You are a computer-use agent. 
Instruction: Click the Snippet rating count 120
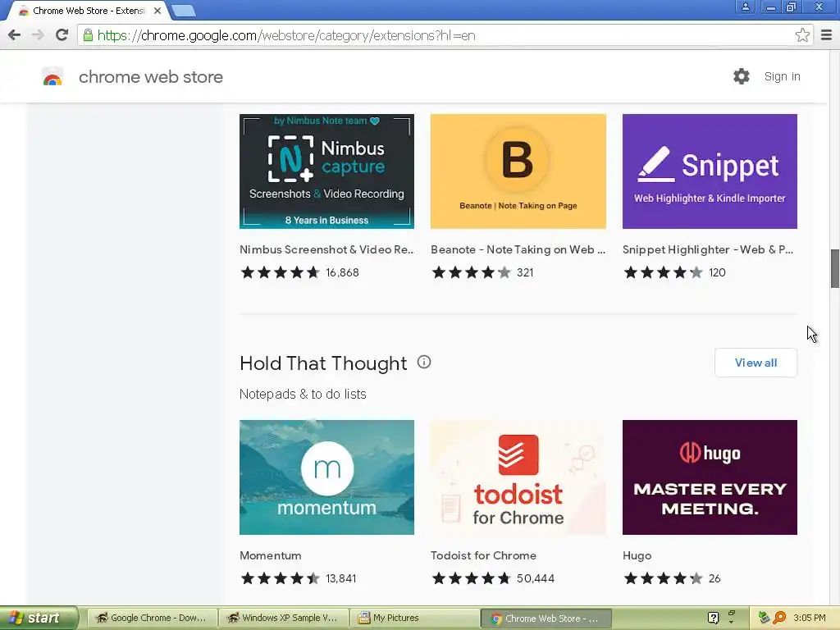[x=717, y=272]
